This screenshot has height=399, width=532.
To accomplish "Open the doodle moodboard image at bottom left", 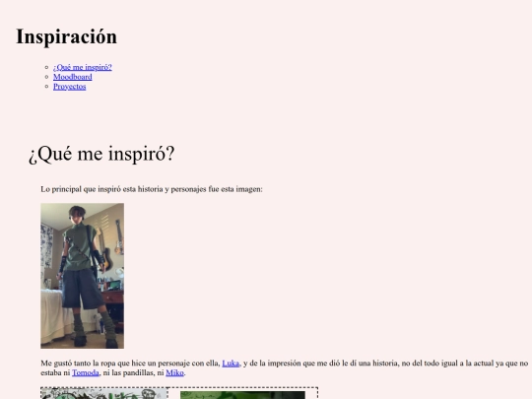I will (104, 393).
